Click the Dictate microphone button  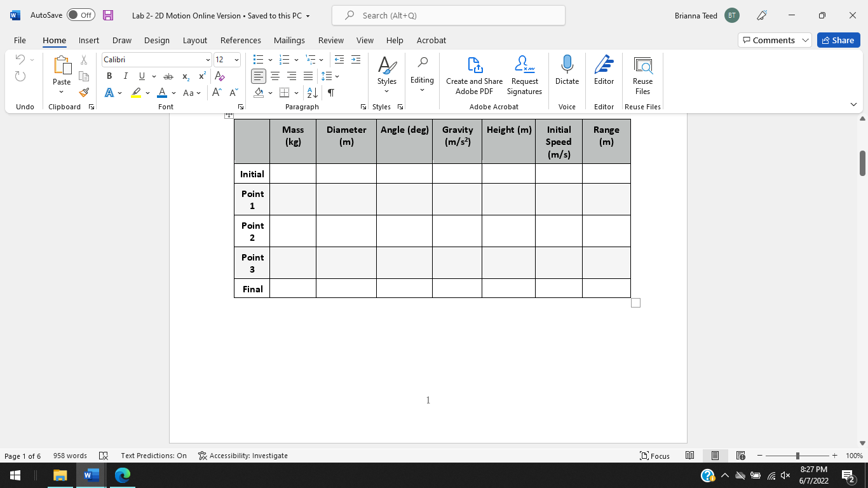point(567,70)
